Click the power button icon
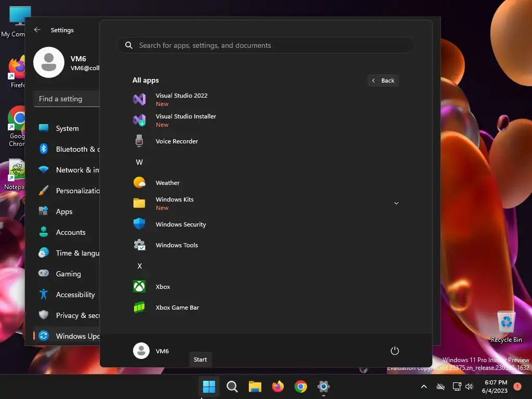 click(x=395, y=351)
